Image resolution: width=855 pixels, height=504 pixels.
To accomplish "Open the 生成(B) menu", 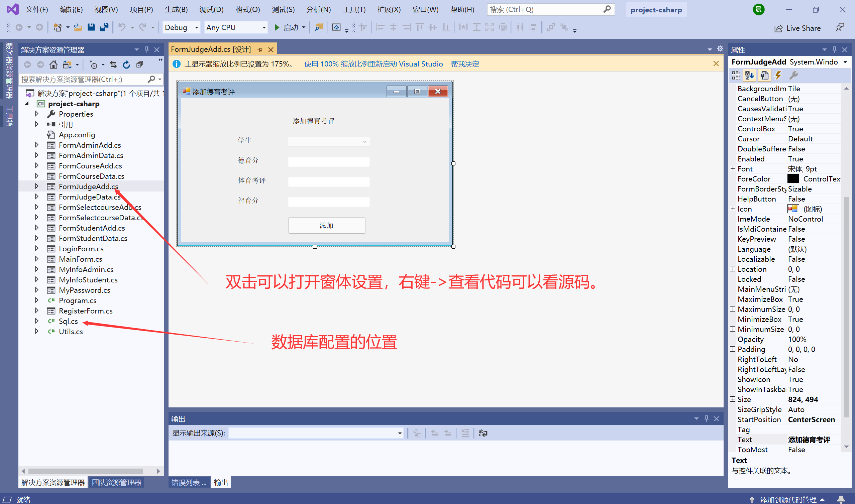I will pos(176,9).
